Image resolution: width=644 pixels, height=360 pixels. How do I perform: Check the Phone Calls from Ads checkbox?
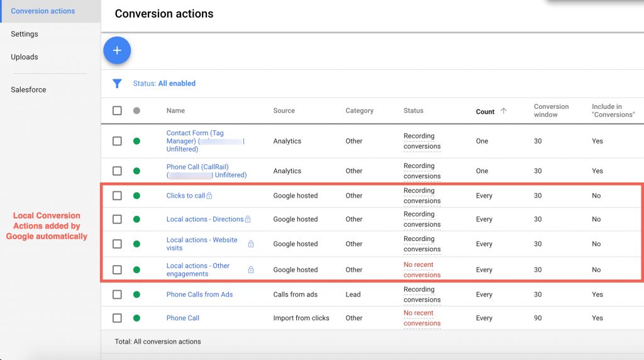coord(117,295)
